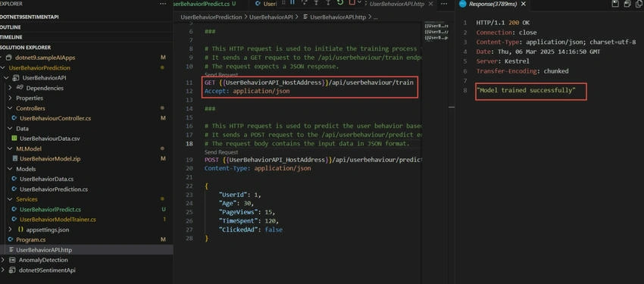Click UserBehaviorAPI.http in the breadcrumb
The width and height of the screenshot is (644, 284).
[338, 17]
